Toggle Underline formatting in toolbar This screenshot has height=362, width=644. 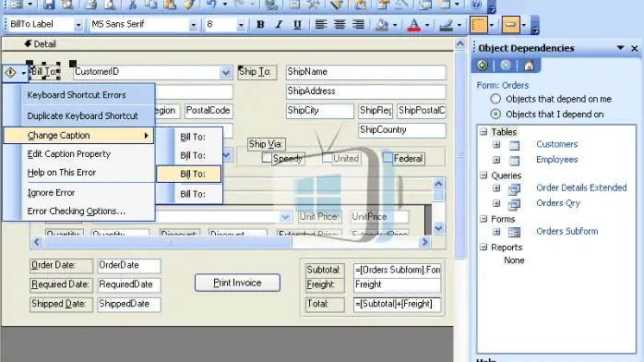[297, 25]
